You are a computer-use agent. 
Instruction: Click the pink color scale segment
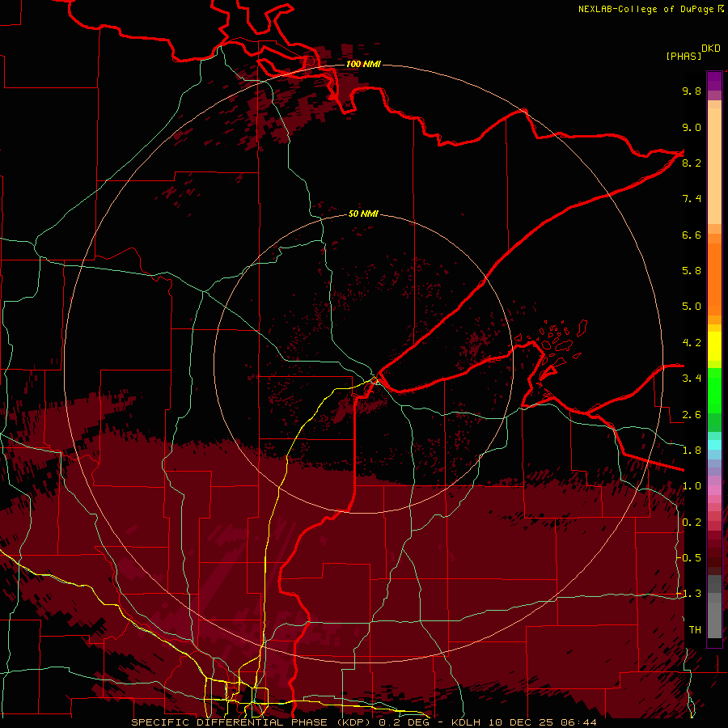714,490
